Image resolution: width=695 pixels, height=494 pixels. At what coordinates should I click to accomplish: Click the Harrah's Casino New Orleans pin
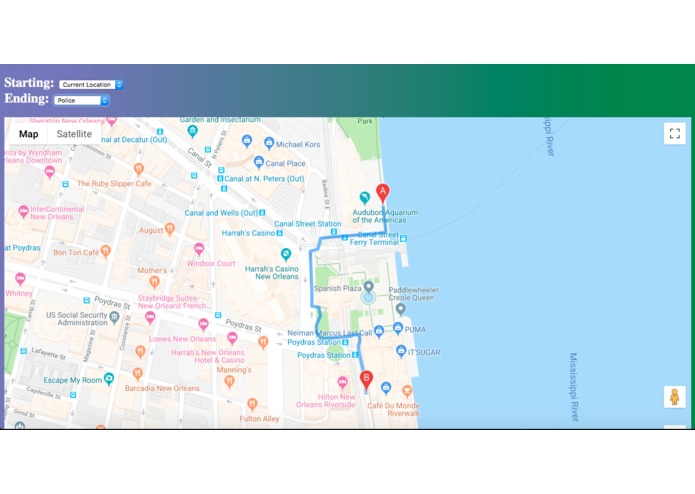(286, 254)
